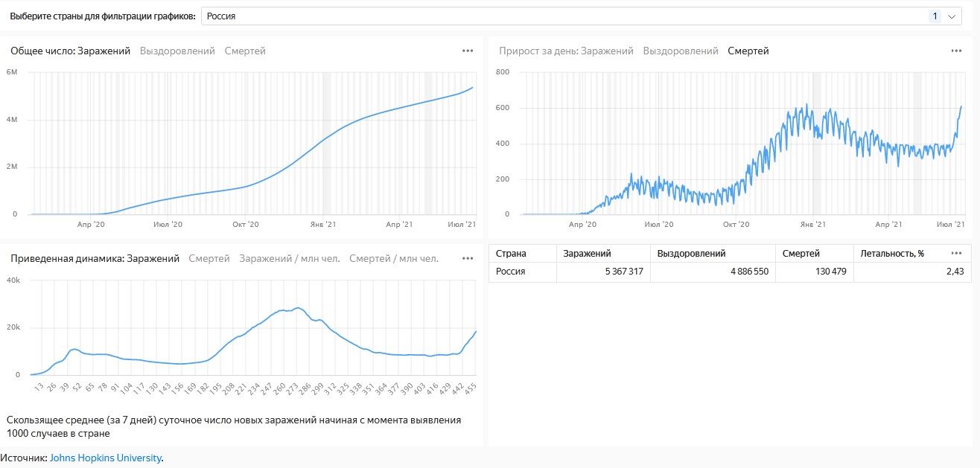Open the Johns Hopkins University source link
The width and height of the screenshot is (980, 468).
pos(105,458)
